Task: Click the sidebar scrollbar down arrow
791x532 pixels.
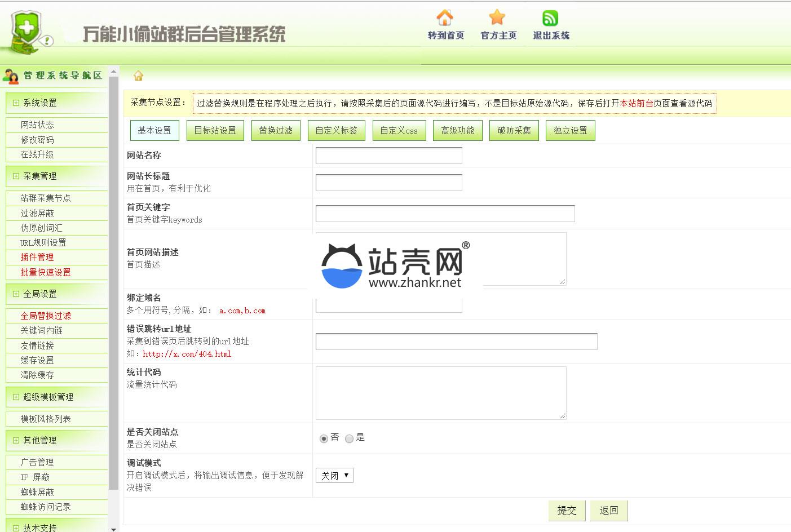Action: [113, 529]
